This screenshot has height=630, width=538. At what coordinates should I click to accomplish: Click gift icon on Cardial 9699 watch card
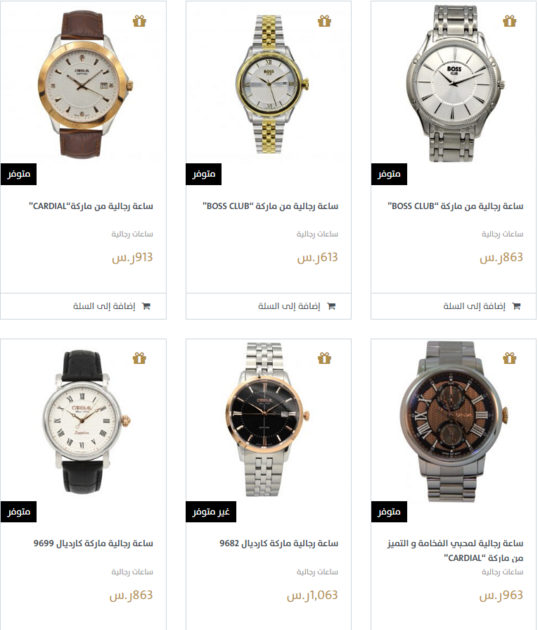click(139, 358)
